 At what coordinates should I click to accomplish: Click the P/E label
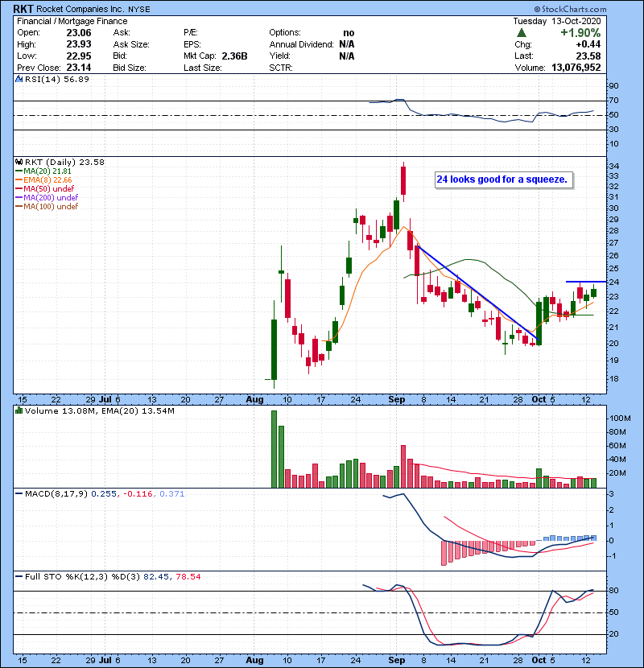191,33
